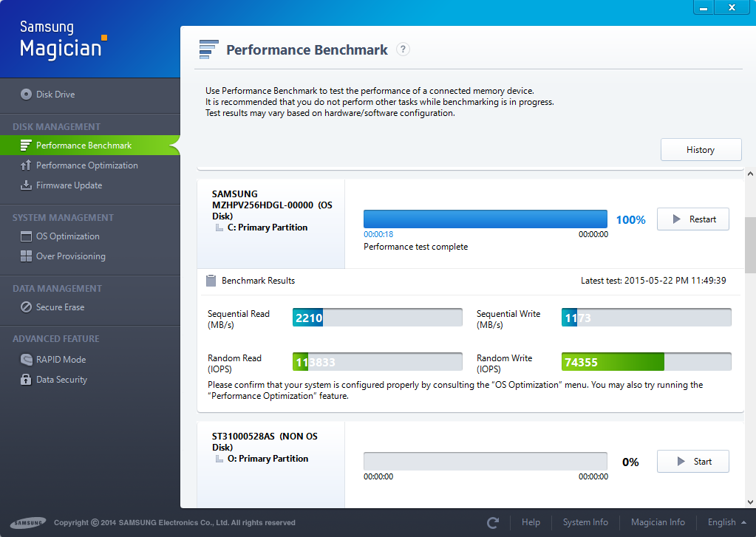Click the RAPID Mode icon
The height and width of the screenshot is (537, 756).
[26, 360]
